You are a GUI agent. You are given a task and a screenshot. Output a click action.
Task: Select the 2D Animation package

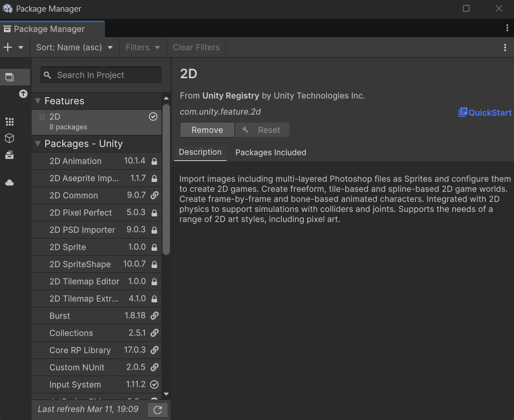[97, 161]
